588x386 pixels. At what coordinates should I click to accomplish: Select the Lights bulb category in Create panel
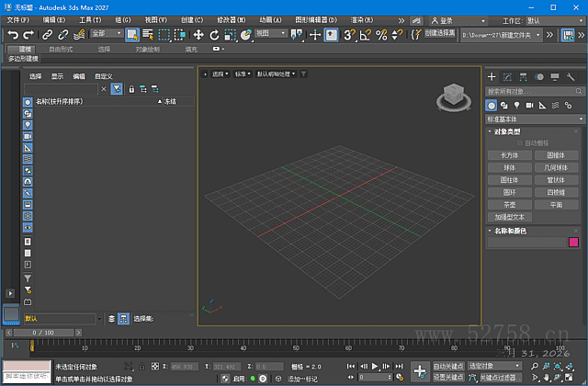516,106
